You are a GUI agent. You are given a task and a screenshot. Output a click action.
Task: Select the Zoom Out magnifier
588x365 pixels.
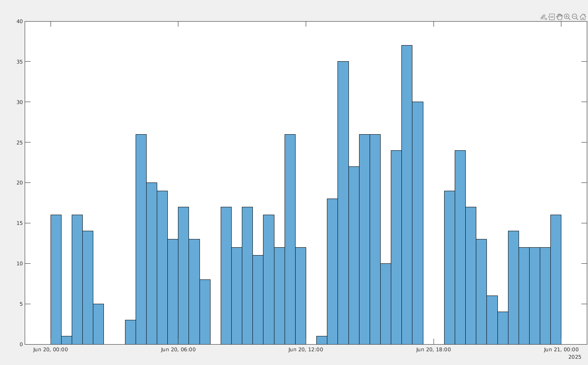[x=575, y=17]
